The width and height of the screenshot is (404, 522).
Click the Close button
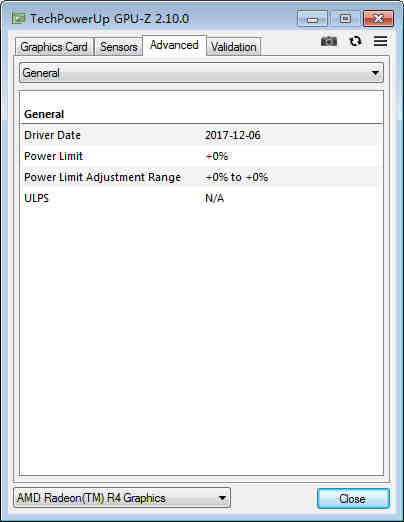[353, 498]
